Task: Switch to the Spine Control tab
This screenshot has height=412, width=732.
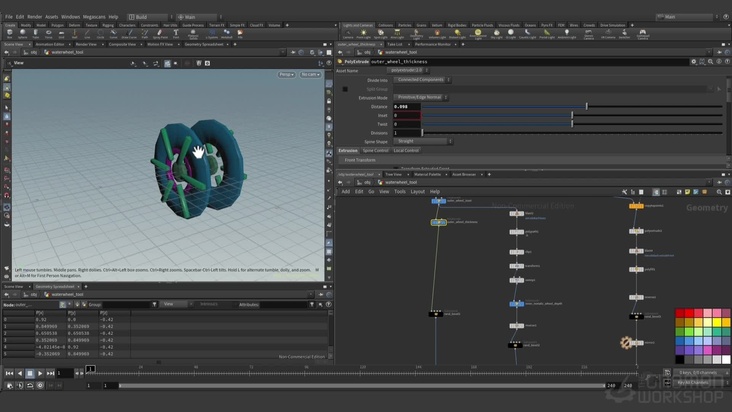Action: click(x=375, y=151)
